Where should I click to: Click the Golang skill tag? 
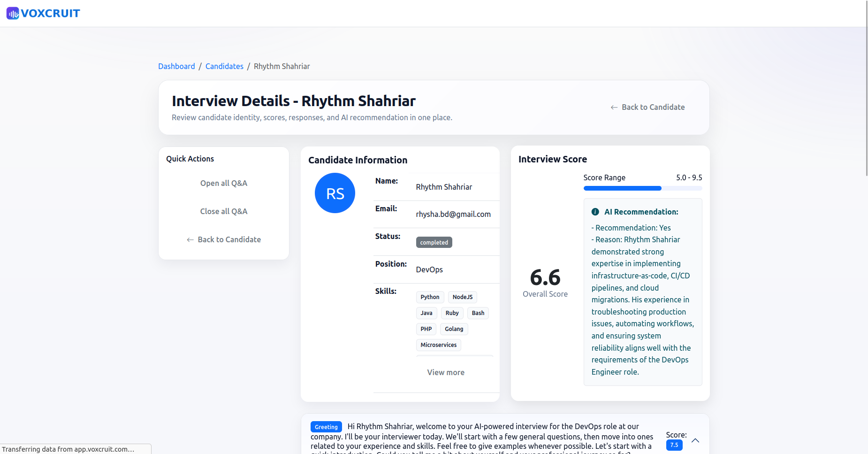point(454,329)
